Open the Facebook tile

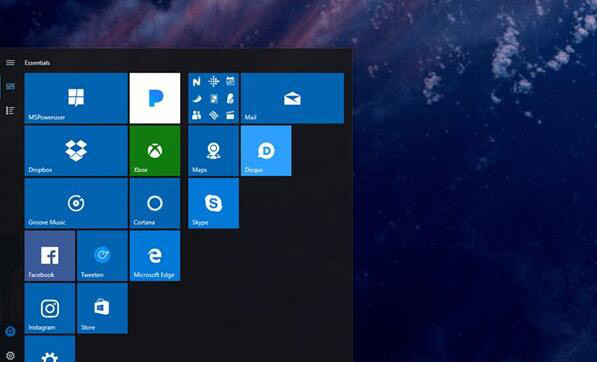(50, 256)
